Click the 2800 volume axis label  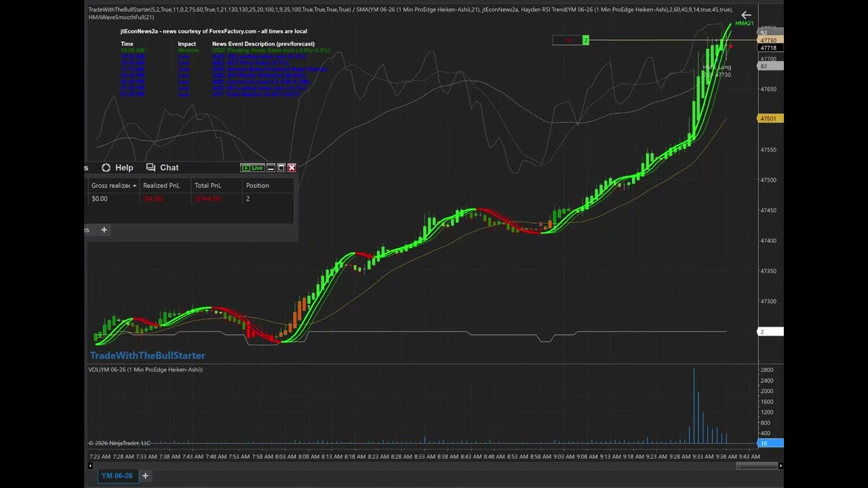767,370
